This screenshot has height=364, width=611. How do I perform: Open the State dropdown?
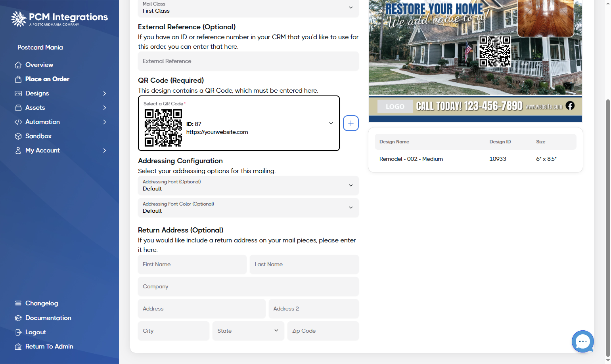[x=248, y=331]
